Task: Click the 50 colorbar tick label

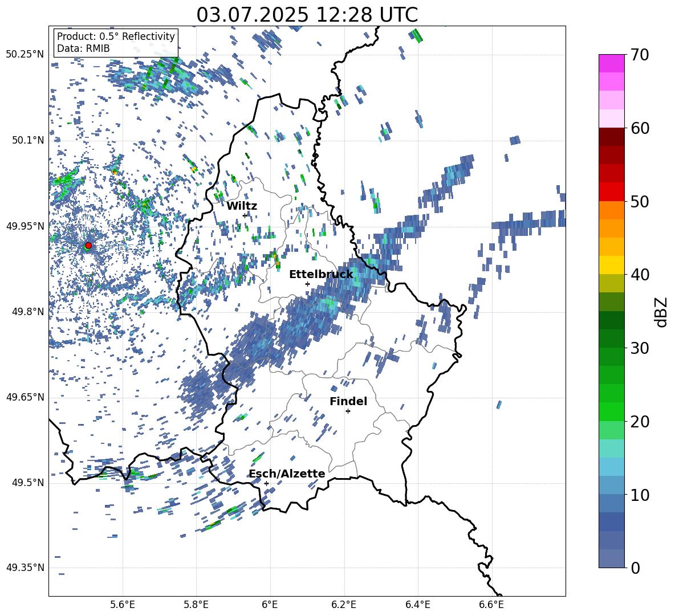Action: (x=640, y=202)
